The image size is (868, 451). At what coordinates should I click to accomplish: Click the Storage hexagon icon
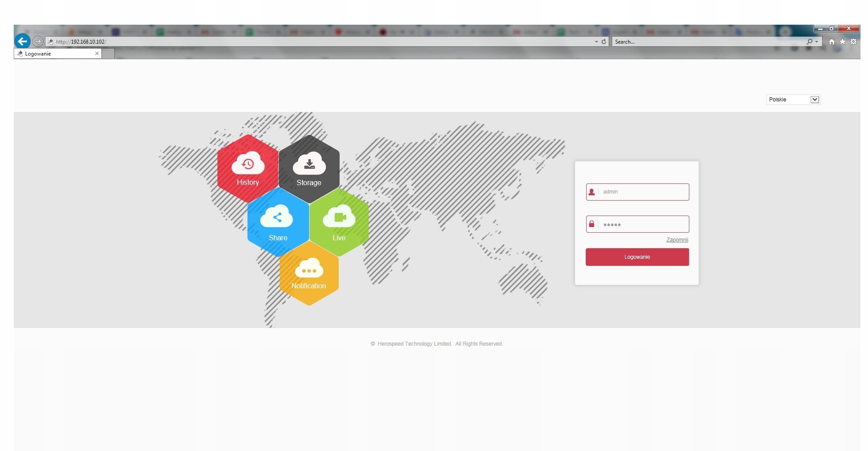[309, 169]
